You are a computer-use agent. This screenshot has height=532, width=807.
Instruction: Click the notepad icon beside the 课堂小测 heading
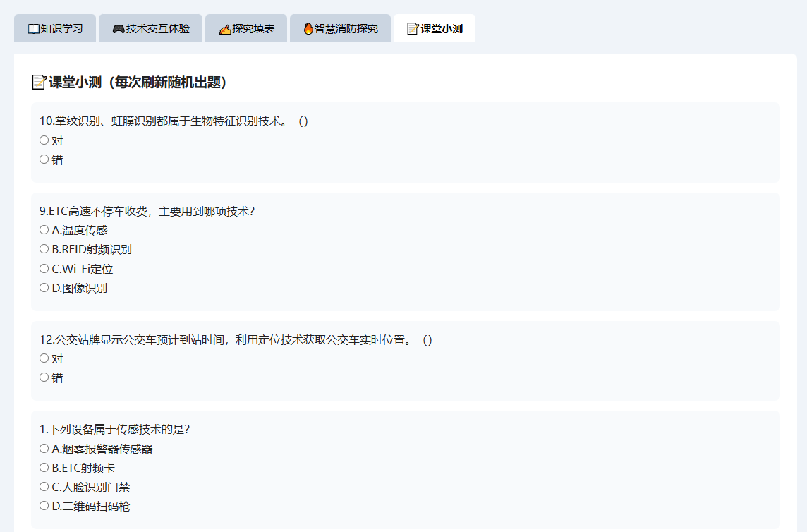39,82
